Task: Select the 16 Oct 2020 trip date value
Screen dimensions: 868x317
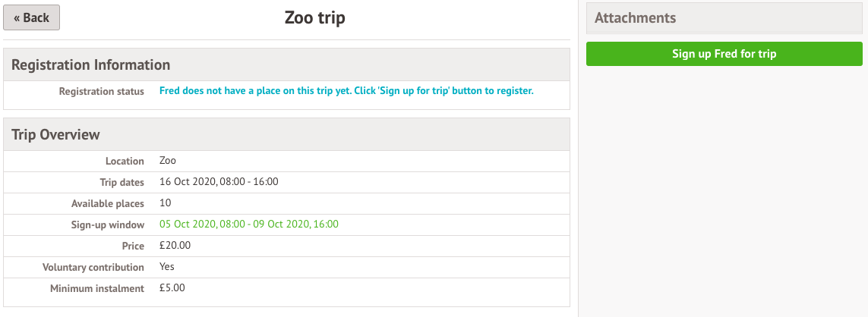Action: pos(219,182)
